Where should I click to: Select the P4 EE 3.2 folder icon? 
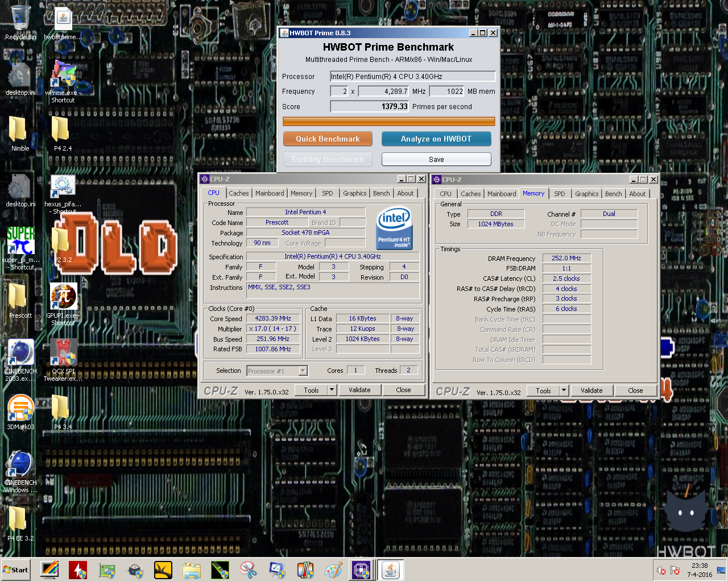click(20, 523)
